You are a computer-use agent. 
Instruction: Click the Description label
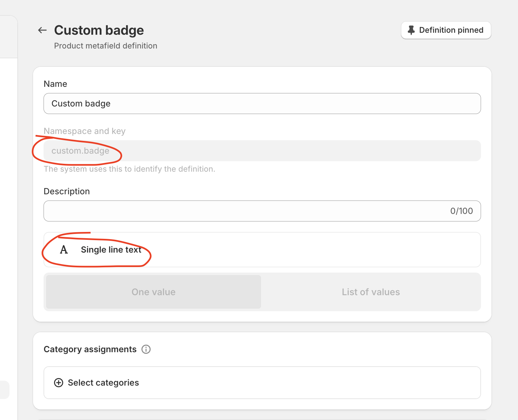[67, 191]
